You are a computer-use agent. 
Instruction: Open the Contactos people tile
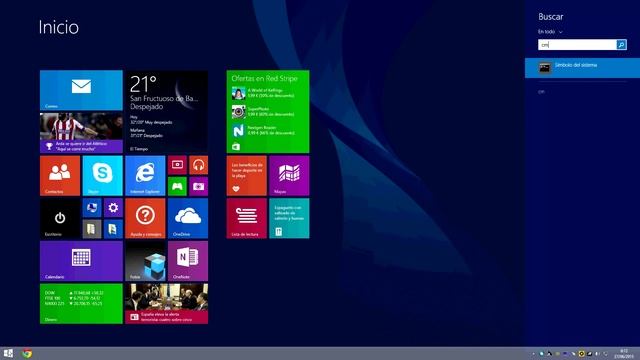tap(60, 176)
